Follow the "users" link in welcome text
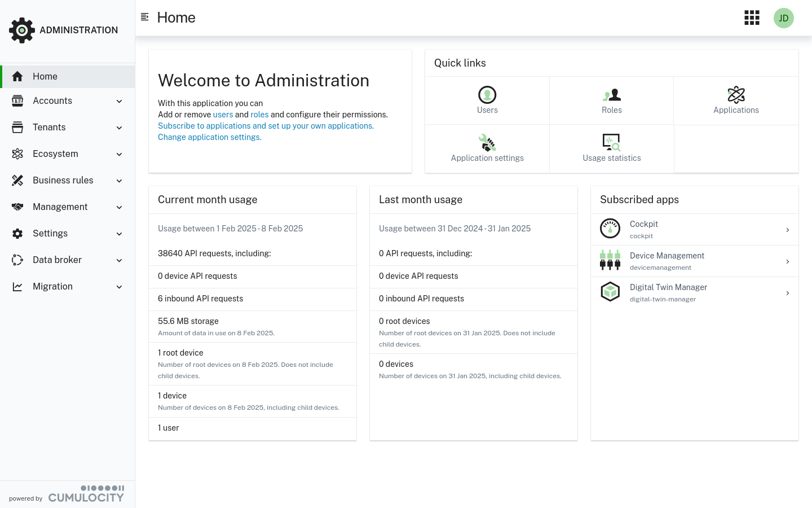Screen dimensions: 812x508 223,115
